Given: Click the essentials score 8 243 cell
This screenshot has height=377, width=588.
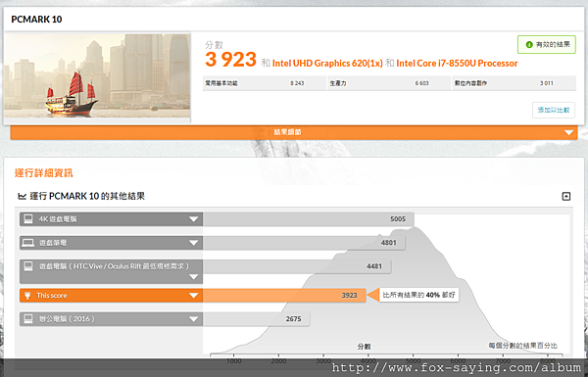Looking at the screenshot, I should tap(265, 83).
